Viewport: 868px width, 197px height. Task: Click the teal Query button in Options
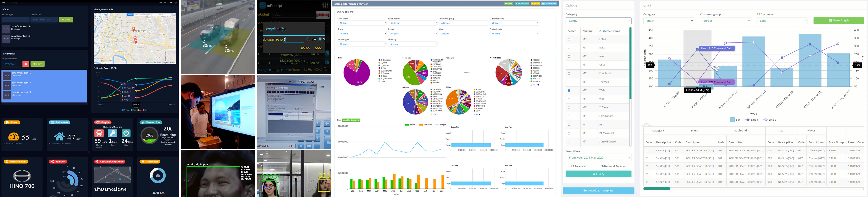[599, 174]
